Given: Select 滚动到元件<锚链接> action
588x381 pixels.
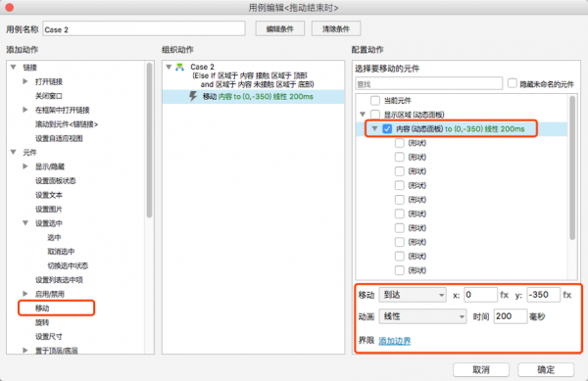Looking at the screenshot, I should [67, 124].
